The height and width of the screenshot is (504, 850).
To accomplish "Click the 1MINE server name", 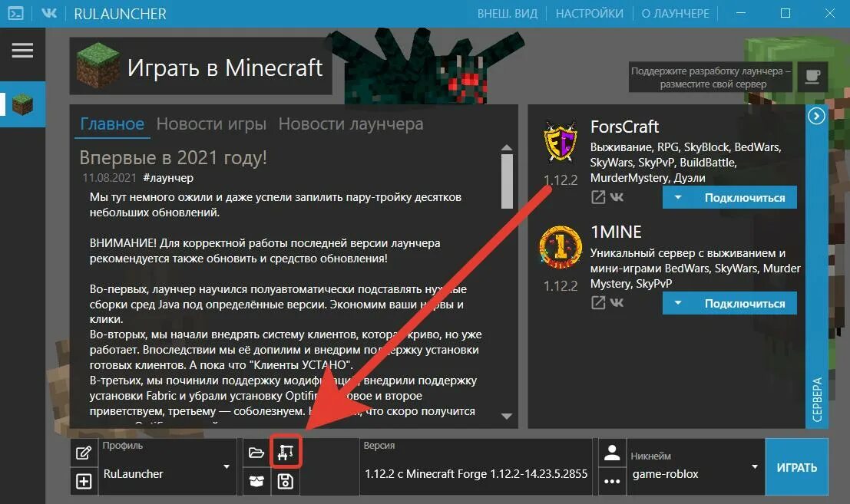I will pyautogui.click(x=616, y=232).
